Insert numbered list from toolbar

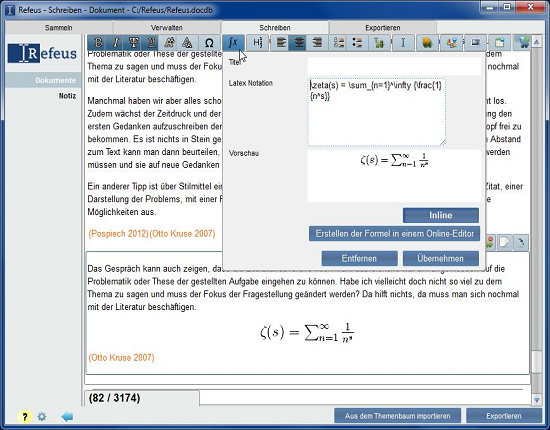[339, 43]
